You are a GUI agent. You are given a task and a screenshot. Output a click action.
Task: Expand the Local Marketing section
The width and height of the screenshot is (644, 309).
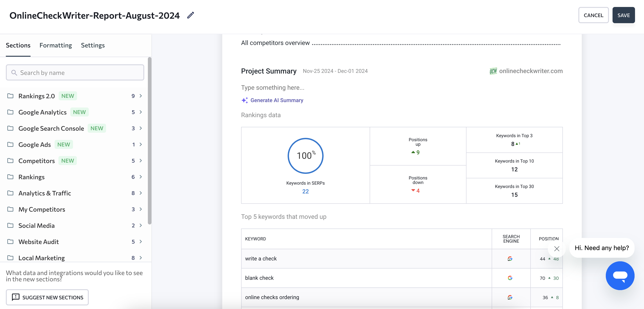tap(141, 258)
